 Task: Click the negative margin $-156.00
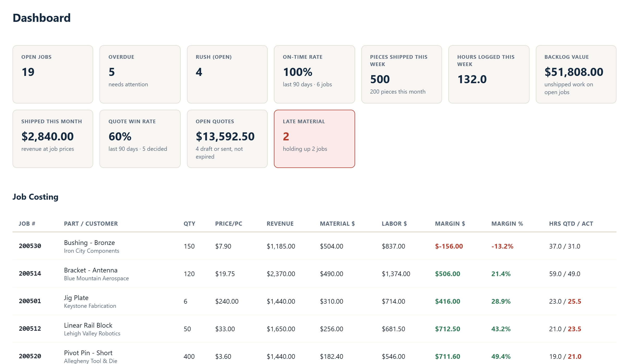[x=449, y=246]
